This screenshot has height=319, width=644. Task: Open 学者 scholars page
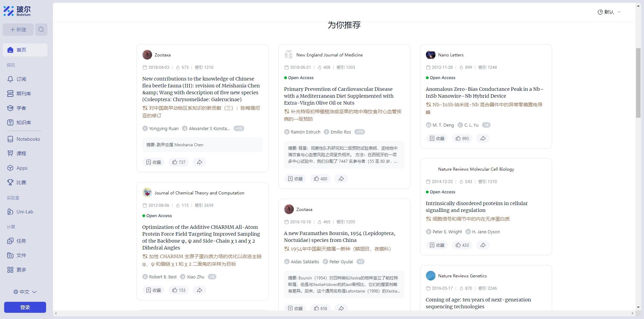coord(25,108)
